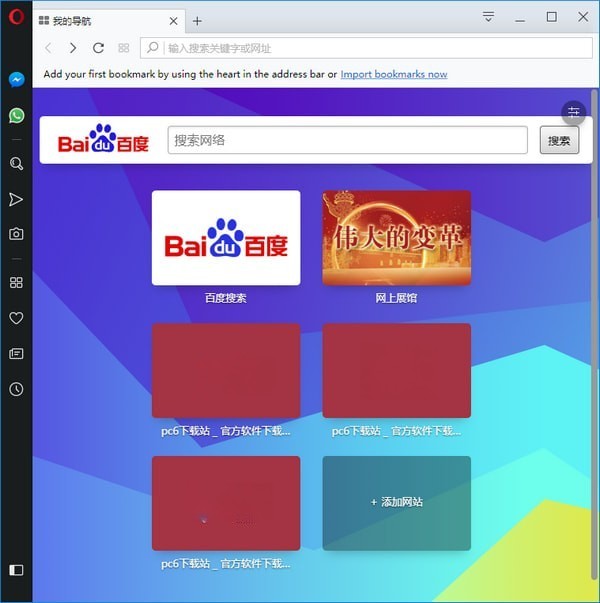600x603 pixels.
Task: Open the Easy Setup customize button
Action: coord(573,112)
